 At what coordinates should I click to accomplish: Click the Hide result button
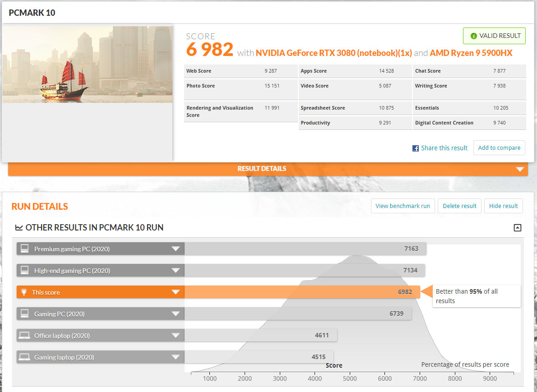tap(504, 206)
